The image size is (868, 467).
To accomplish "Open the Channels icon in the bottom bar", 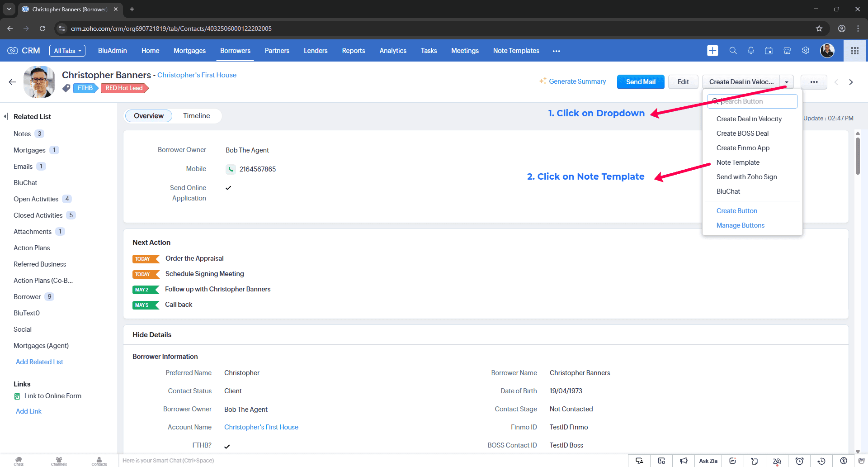I will click(x=59, y=461).
